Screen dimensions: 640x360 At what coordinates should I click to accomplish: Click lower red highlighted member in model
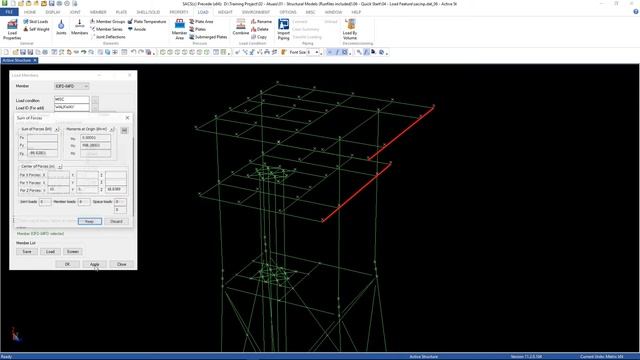pos(356,192)
